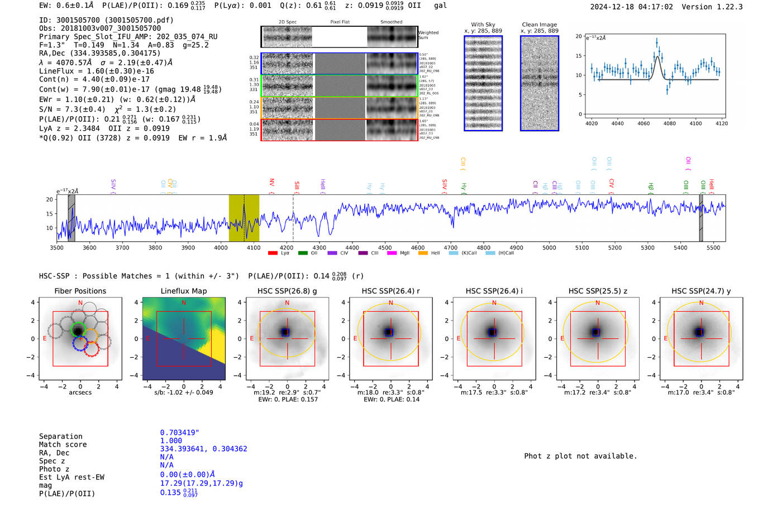Open the Lineflux Map panel
Image resolution: width=782 pixels, height=532 pixels.
pyautogui.click(x=184, y=338)
